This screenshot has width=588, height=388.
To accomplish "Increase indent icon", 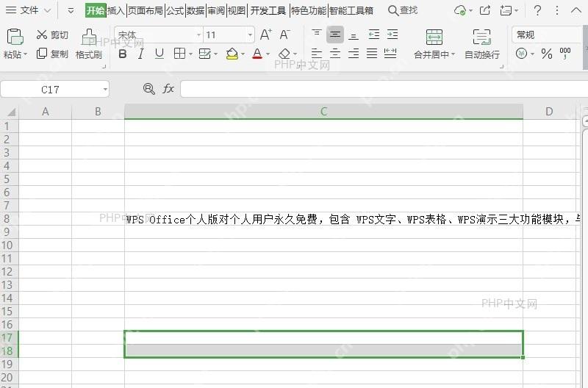I will pos(392,35).
